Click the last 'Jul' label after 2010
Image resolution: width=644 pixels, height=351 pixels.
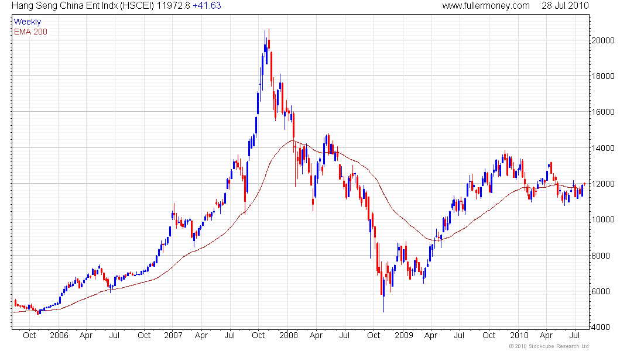pos(574,335)
